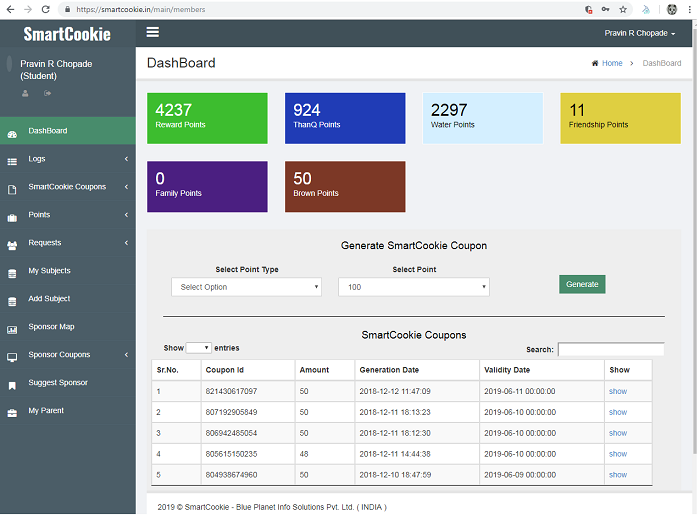Click show link for coupon 821430617097

point(617,391)
